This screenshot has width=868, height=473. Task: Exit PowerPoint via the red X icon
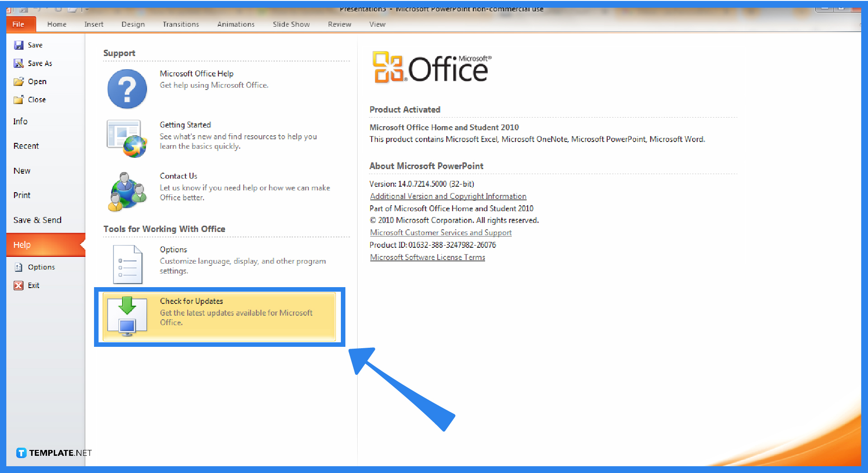(x=18, y=285)
